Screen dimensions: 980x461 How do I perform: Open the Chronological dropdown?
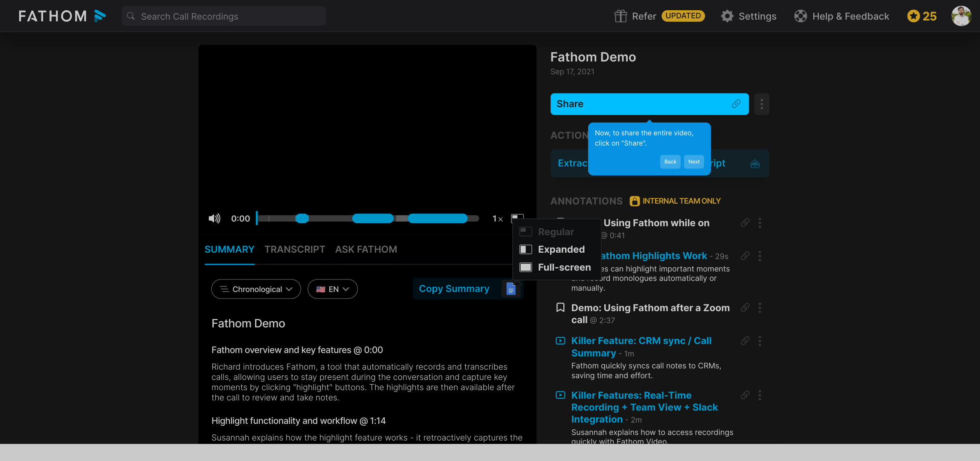(256, 289)
